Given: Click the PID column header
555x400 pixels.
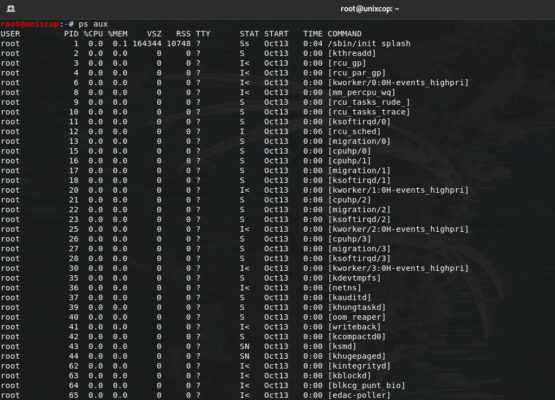Looking at the screenshot, I should (x=71, y=34).
